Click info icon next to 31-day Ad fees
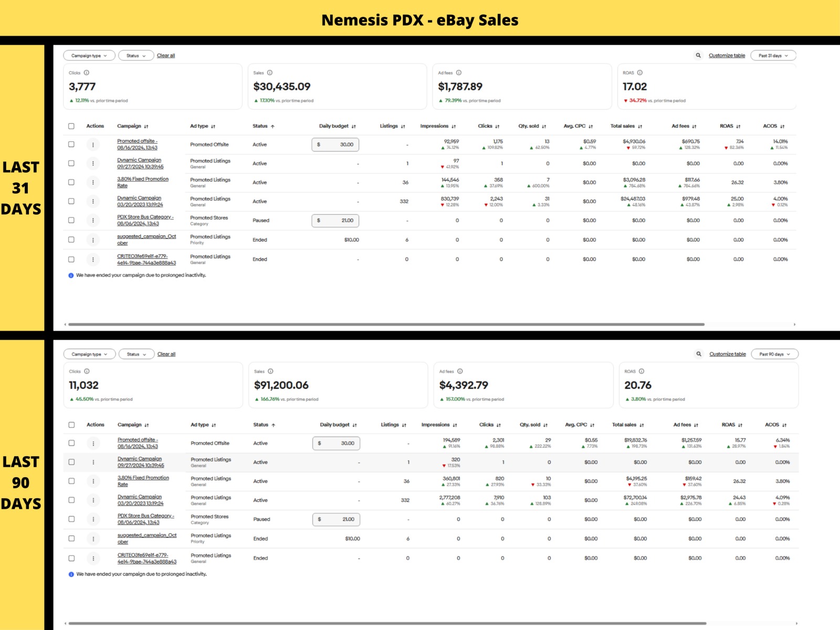This screenshot has width=840, height=630. click(459, 73)
